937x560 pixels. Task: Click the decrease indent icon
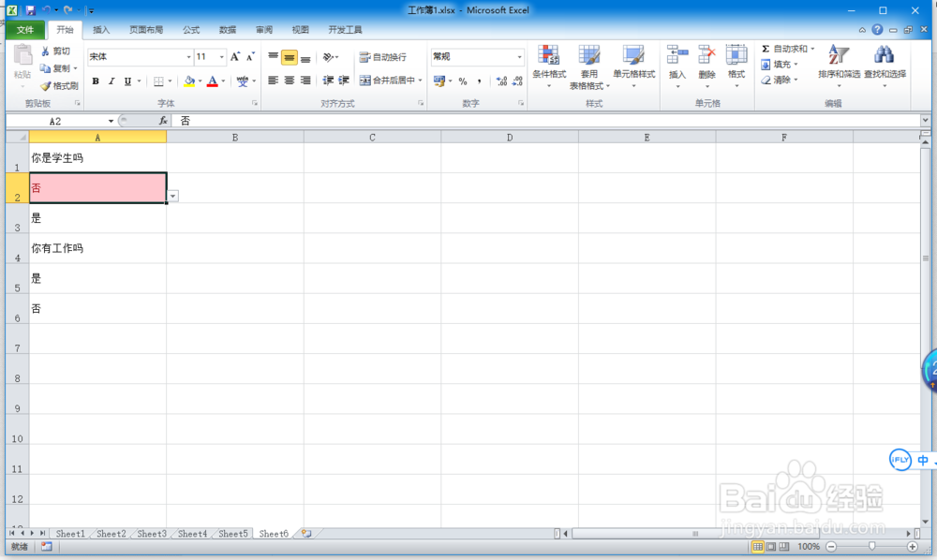coord(328,81)
